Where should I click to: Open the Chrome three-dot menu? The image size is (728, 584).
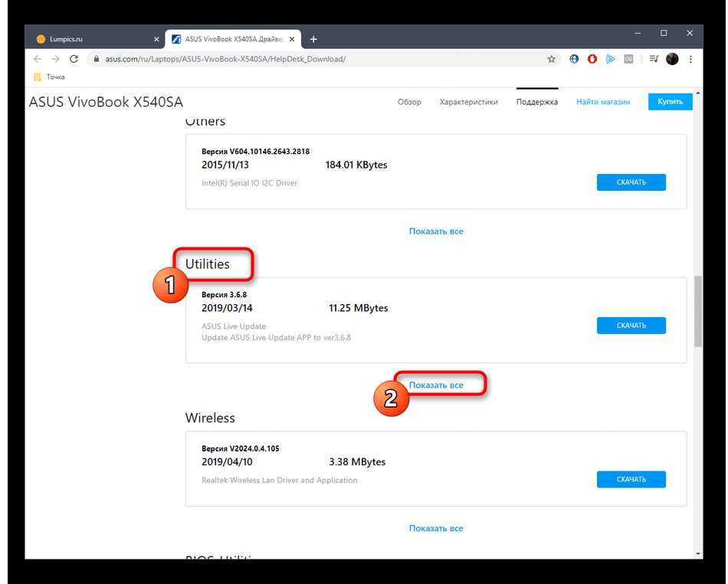(690, 59)
